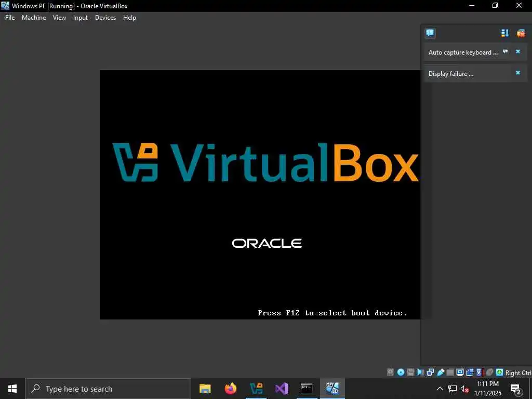Click inside the VM boot screen display

click(260, 194)
